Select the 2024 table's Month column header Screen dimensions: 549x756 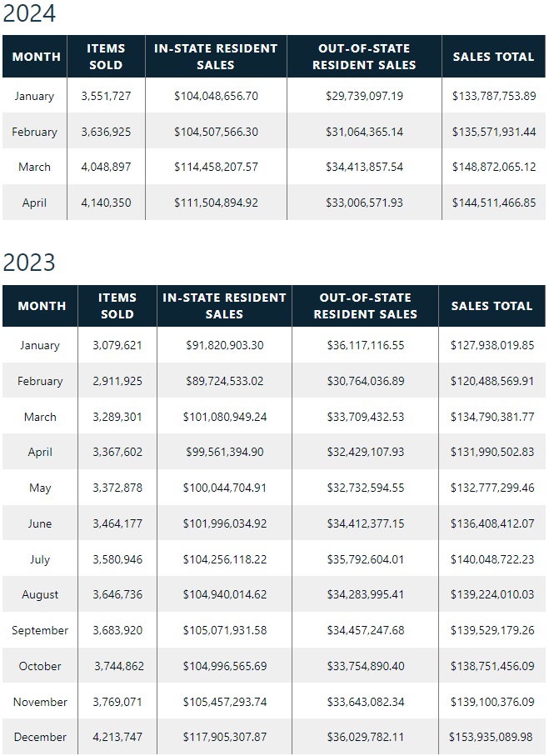(37, 57)
